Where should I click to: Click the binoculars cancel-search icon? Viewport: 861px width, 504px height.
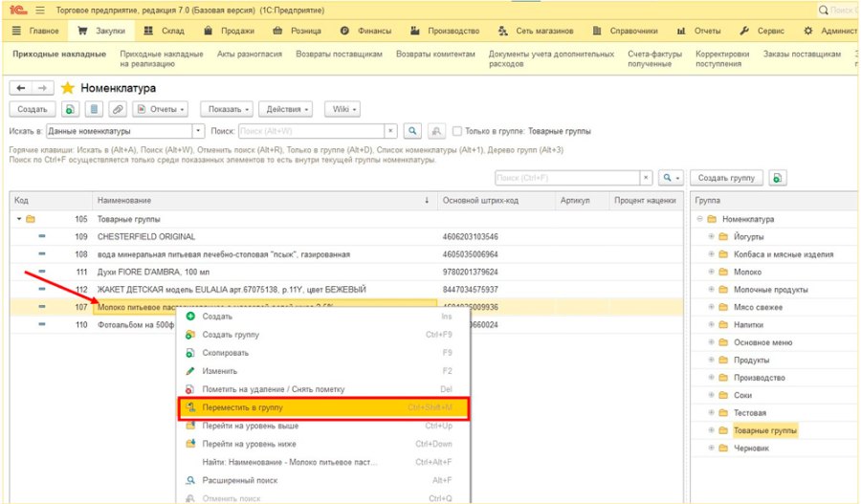point(436,131)
